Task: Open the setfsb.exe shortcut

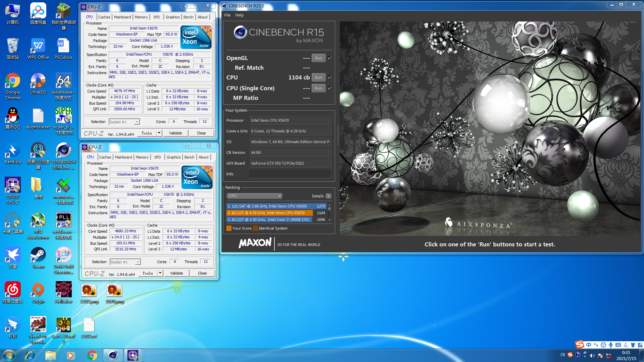Action: click(x=63, y=226)
